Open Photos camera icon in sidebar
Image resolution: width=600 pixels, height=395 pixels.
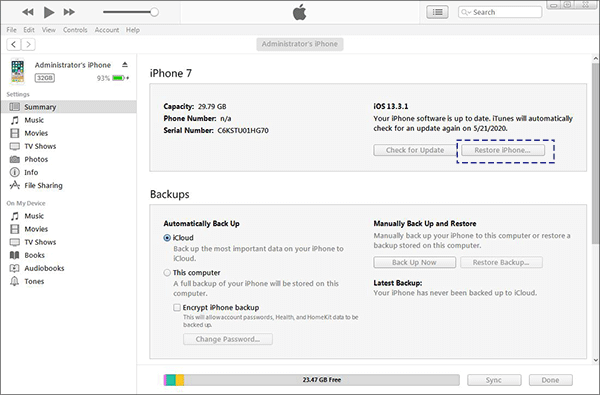pyautogui.click(x=15, y=159)
